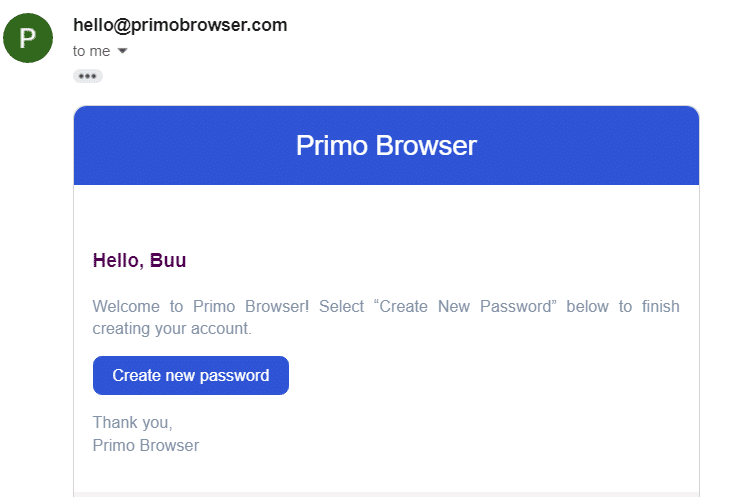Click the "Hello, Buu" greeting heading
Screen dimensions: 746x497
tap(139, 260)
